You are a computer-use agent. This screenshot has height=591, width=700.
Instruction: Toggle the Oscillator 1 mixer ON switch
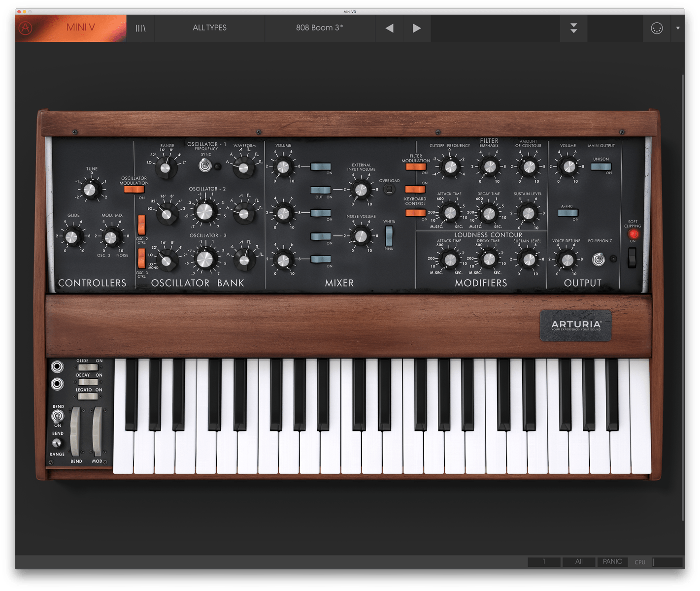coord(321,166)
